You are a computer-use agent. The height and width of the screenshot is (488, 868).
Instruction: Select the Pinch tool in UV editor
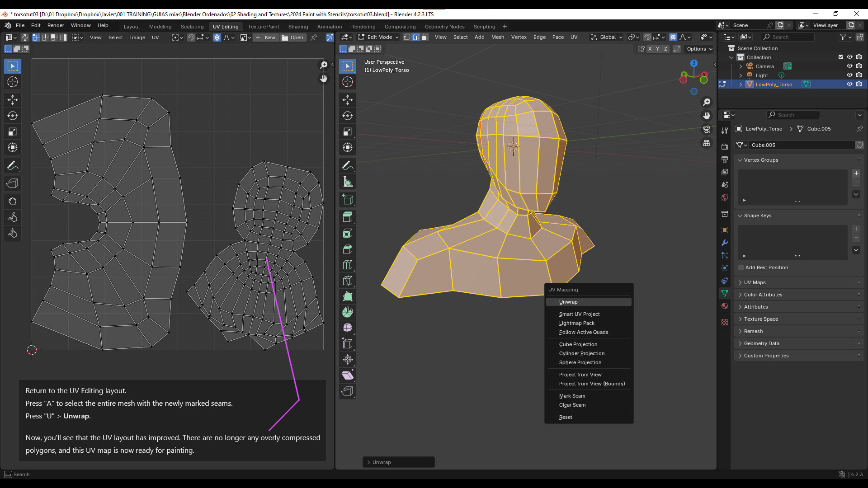[13, 233]
